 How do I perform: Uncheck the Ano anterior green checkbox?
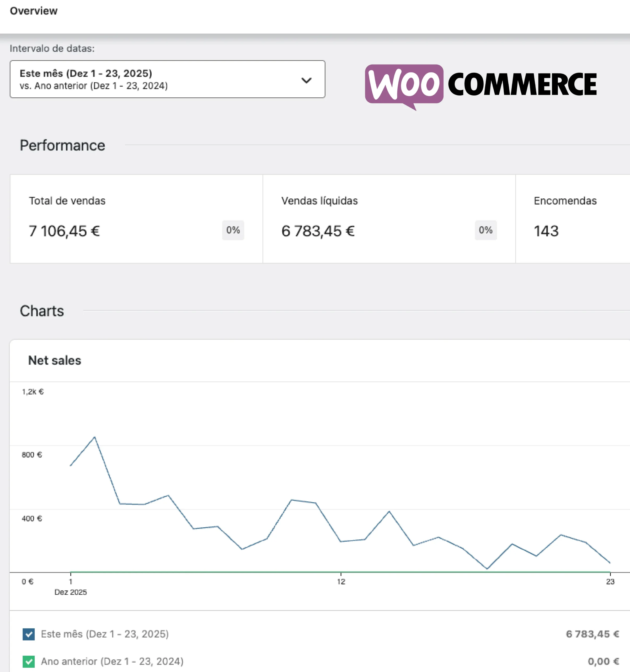(x=29, y=661)
